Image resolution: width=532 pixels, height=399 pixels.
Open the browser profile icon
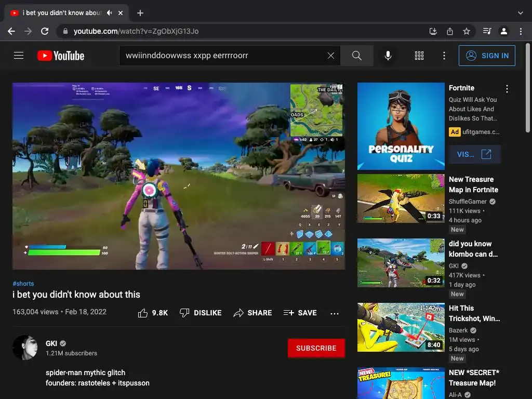point(504,31)
